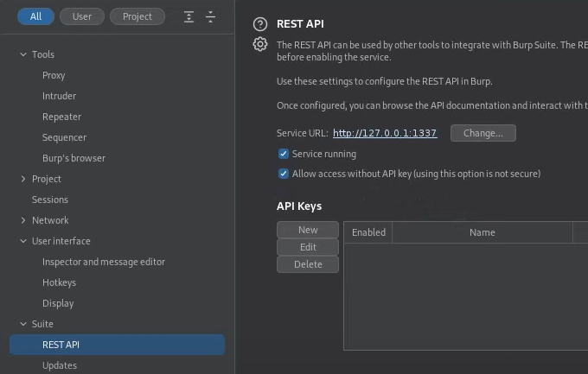This screenshot has width=588, height=374.
Task: Click the Delete API key button
Action: coord(308,264)
